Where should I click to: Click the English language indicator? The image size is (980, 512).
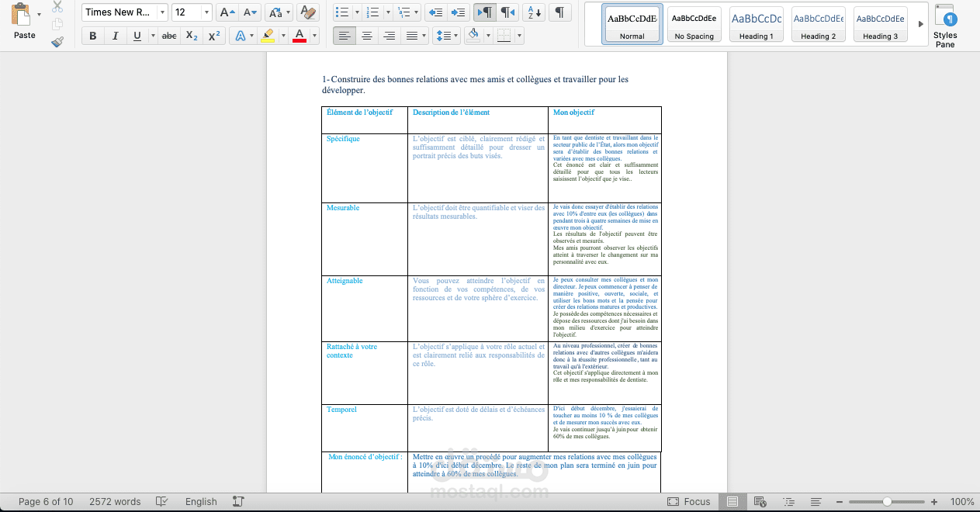coord(201,502)
